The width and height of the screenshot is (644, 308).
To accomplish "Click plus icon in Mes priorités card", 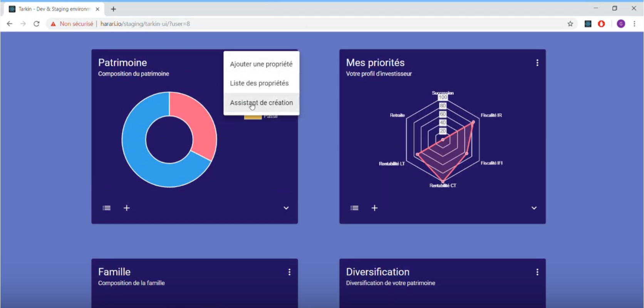I will [x=374, y=208].
